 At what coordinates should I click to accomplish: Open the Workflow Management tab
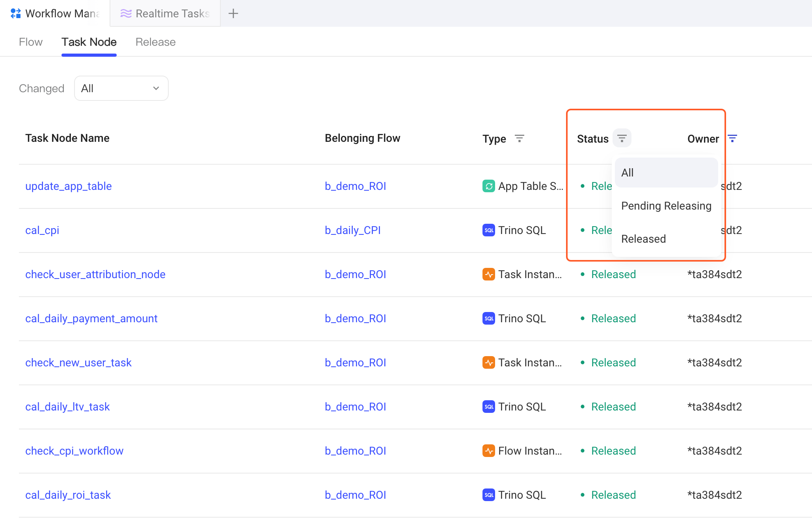click(55, 13)
